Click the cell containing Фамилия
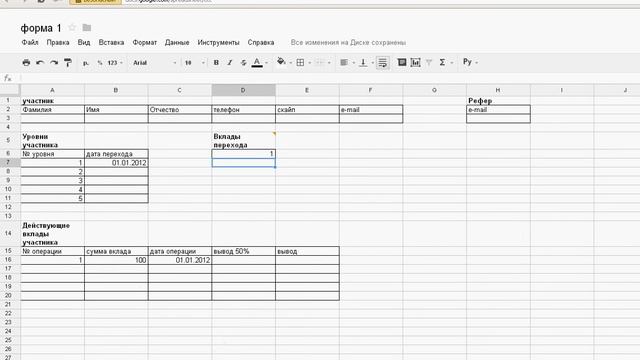Screen dimensions: 640x360 (x=53, y=109)
